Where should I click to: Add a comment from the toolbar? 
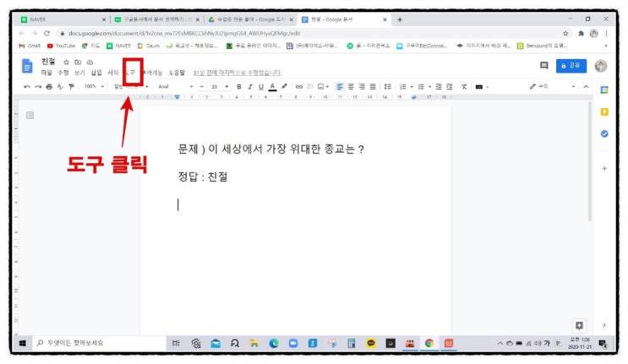[310, 86]
